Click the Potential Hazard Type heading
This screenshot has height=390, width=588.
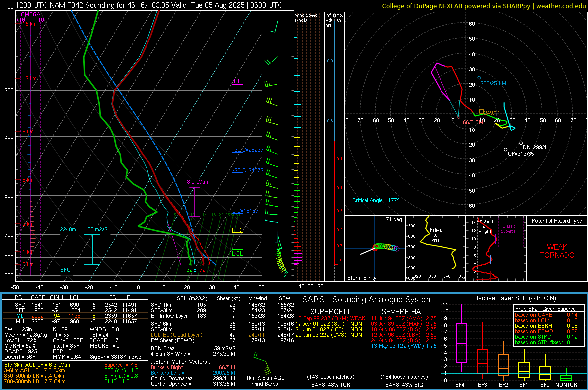pyautogui.click(x=557, y=221)
